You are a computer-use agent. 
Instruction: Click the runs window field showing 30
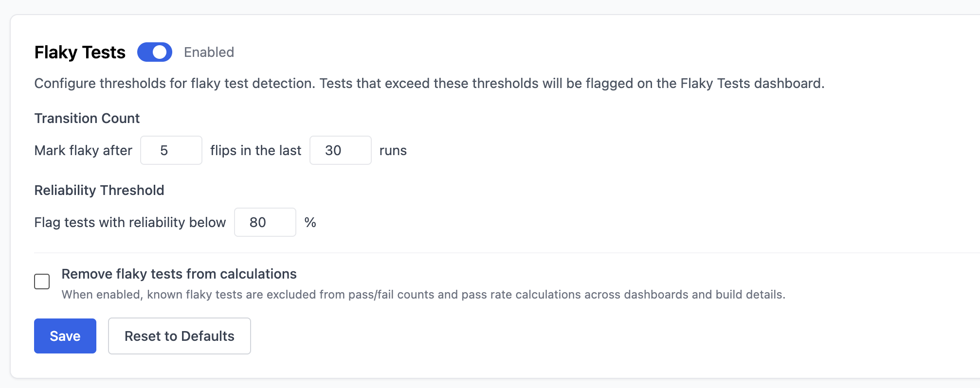tap(340, 150)
